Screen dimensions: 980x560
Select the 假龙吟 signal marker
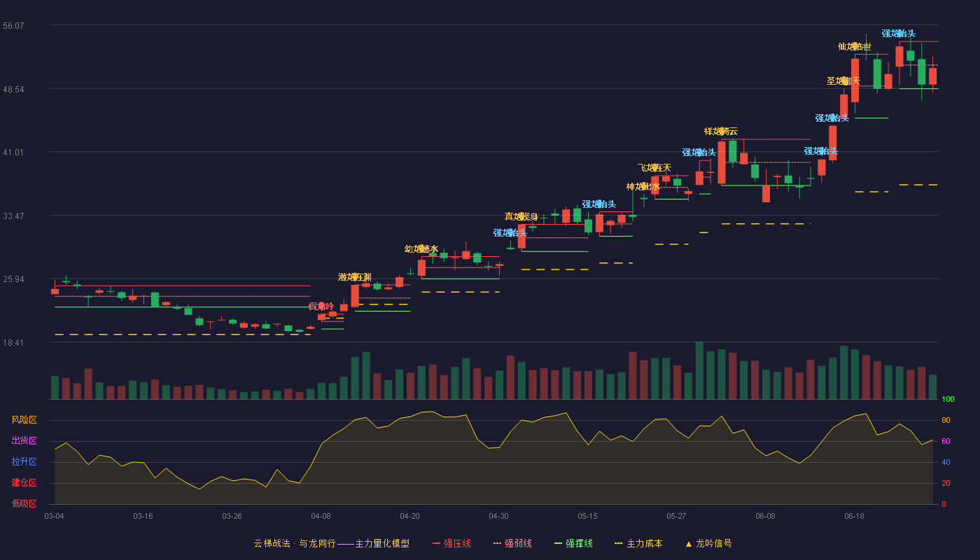coord(321,307)
